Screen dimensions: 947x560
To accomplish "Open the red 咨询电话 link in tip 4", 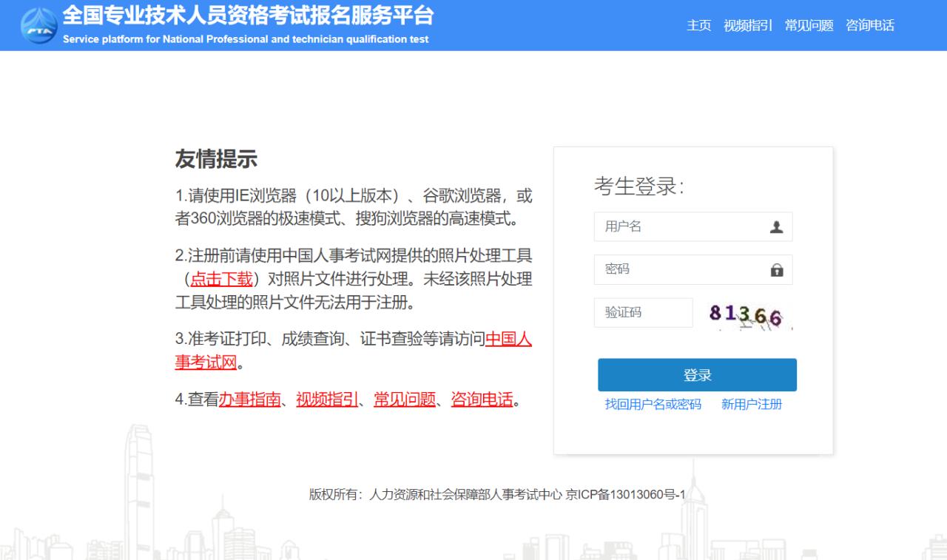I will coord(482,399).
